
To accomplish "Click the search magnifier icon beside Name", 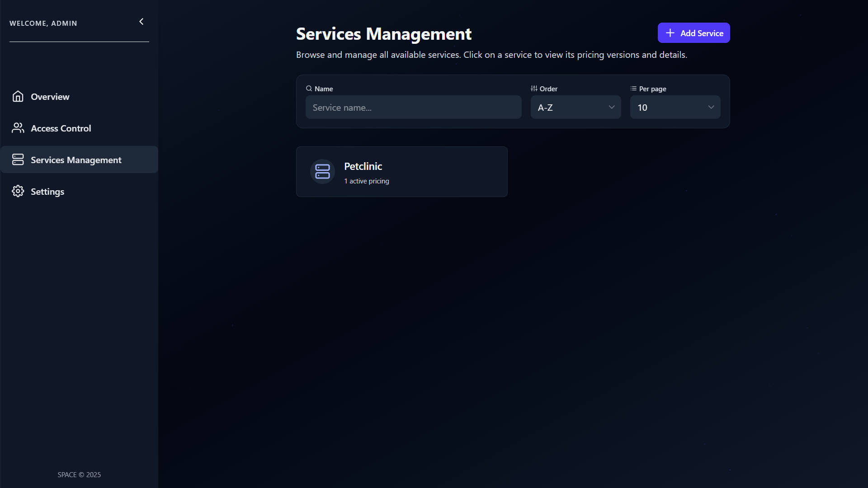I will [x=309, y=89].
